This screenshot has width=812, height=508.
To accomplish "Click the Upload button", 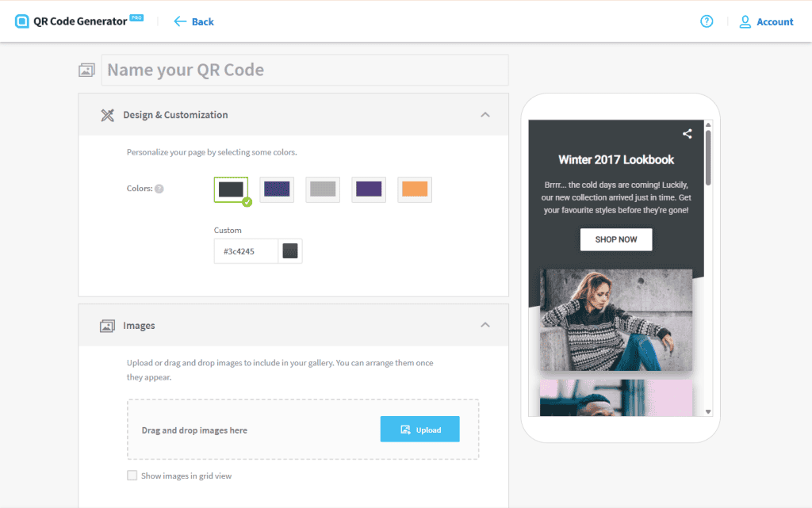I will (419, 429).
